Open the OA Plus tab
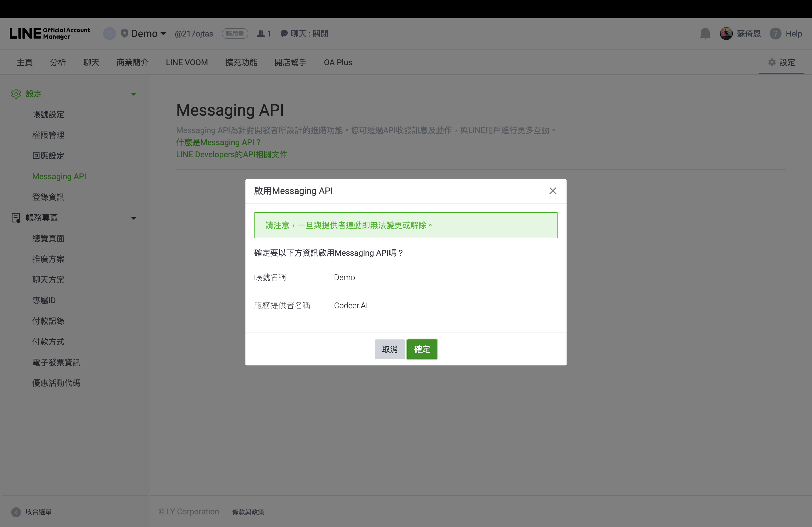The image size is (812, 527). pyautogui.click(x=338, y=62)
